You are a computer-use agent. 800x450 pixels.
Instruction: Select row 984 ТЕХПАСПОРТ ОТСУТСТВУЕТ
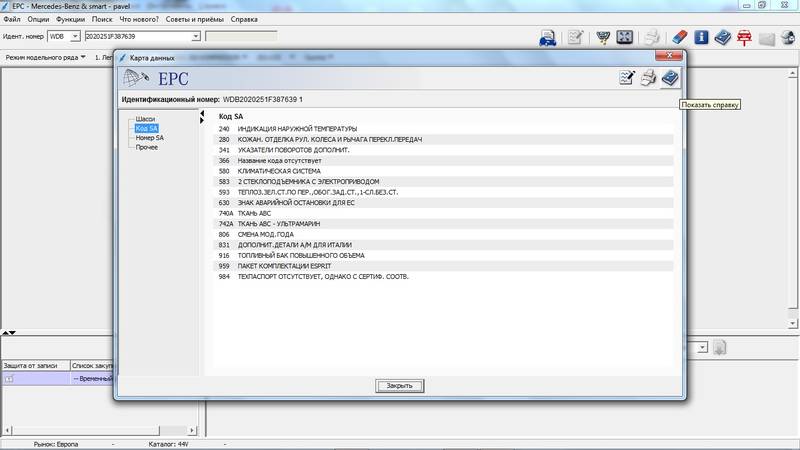click(443, 277)
